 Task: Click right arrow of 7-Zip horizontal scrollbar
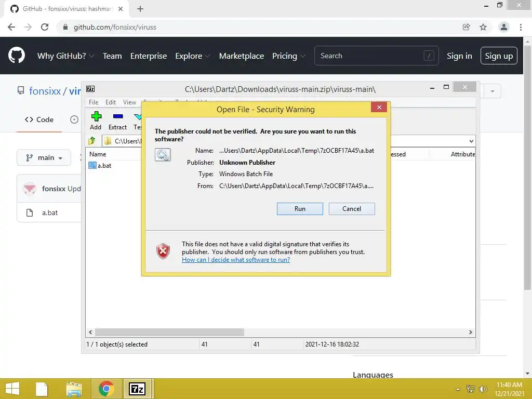coord(471,332)
